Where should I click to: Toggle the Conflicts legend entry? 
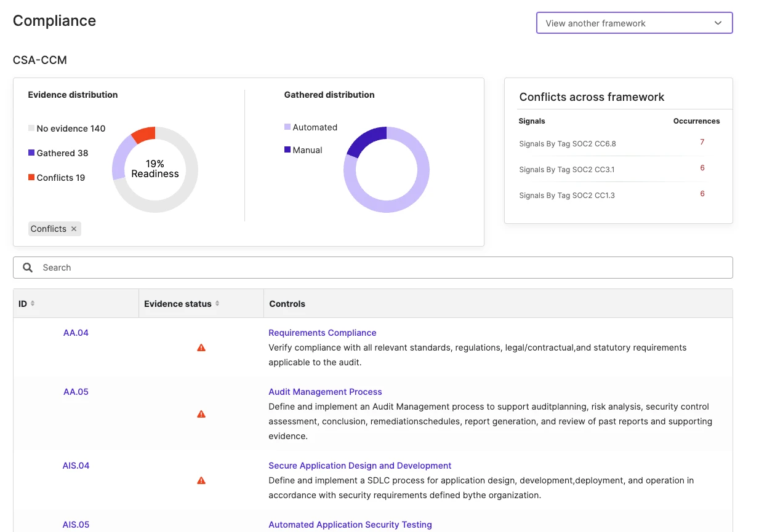pos(57,178)
